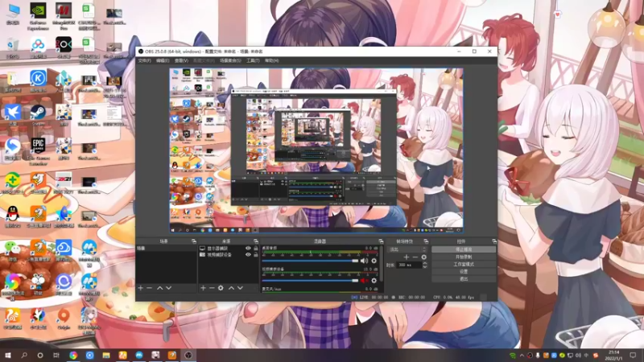Move the selected source down

[240, 288]
